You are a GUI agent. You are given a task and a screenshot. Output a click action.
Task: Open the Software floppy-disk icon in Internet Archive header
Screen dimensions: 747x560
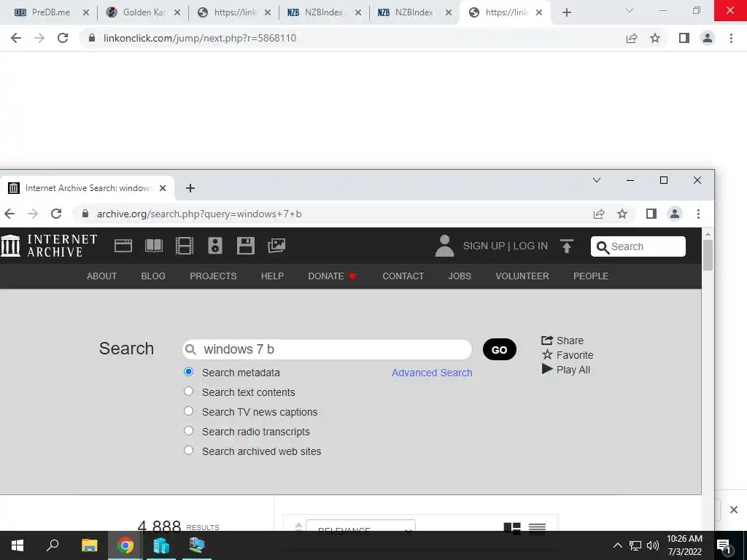coord(246,246)
